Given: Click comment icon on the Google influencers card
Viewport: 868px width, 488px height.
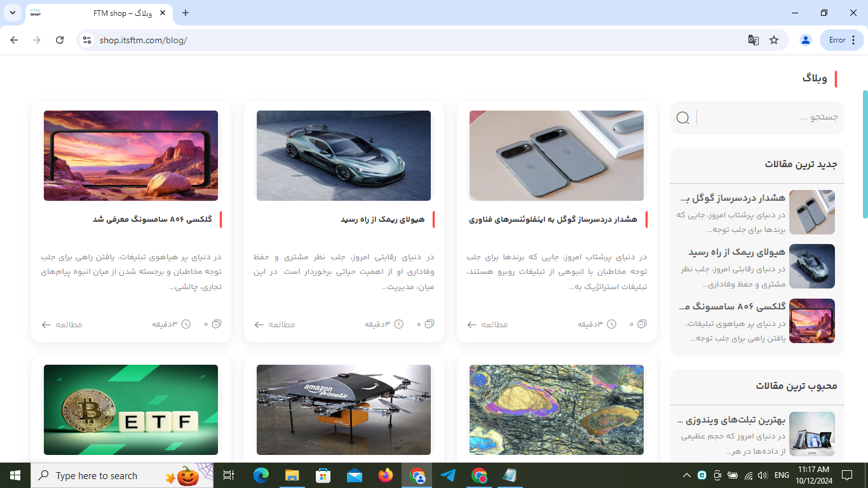Looking at the screenshot, I should 642,324.
